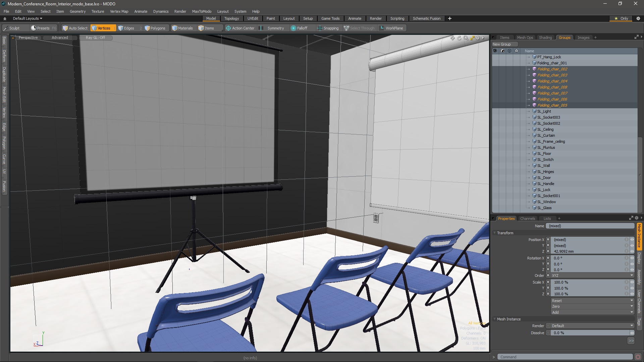Open the Falloff menu

click(299, 28)
